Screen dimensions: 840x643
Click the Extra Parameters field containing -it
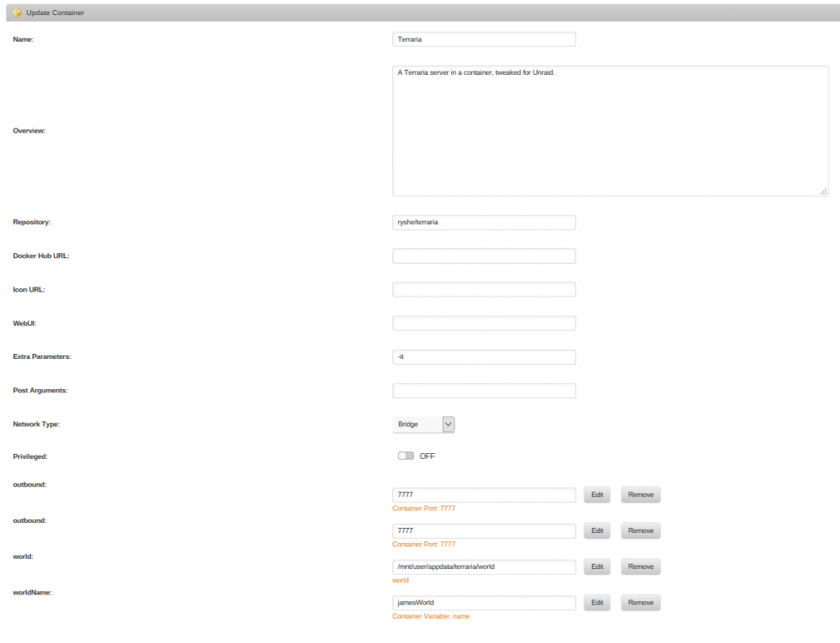pos(484,357)
